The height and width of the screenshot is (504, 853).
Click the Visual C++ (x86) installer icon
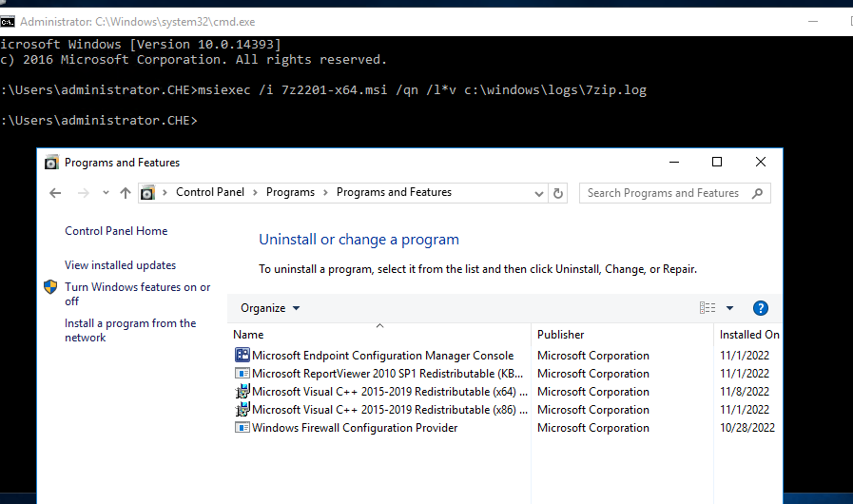click(242, 409)
